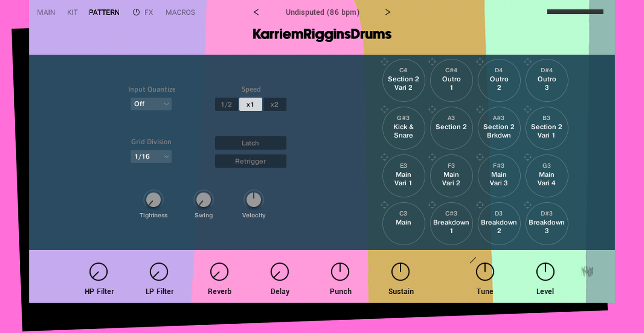Click drag handle icon of E3 Main Vari 1 pad
This screenshot has height=333, width=644.
tap(385, 157)
